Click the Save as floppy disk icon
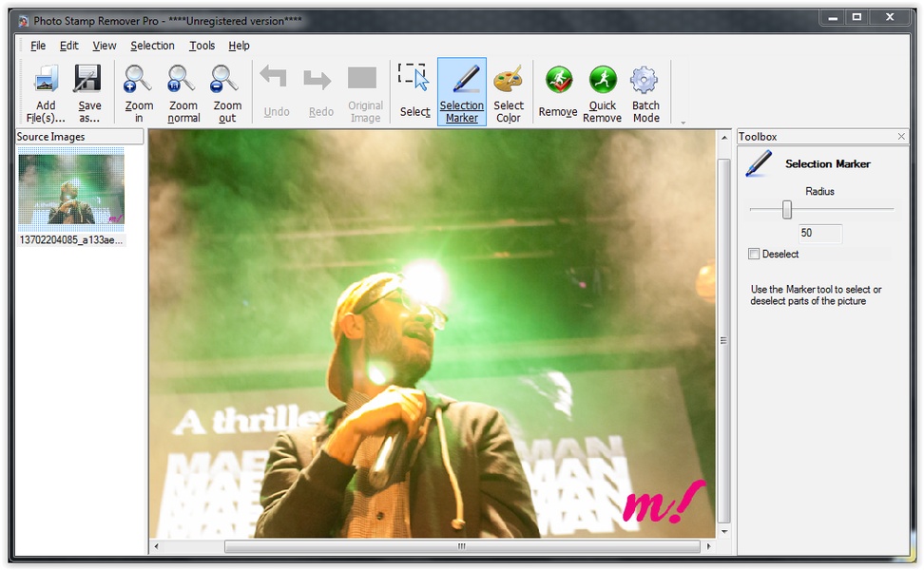 tap(88, 80)
